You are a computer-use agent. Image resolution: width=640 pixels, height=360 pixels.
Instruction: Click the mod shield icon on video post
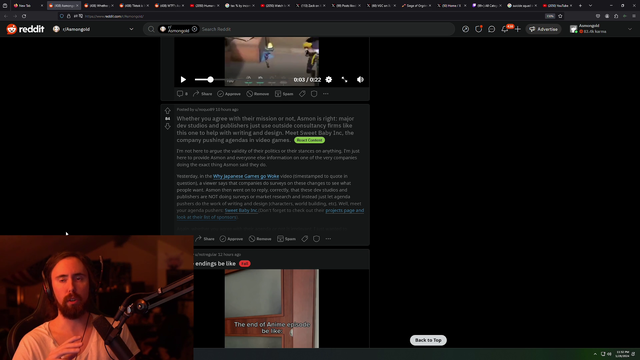[x=314, y=94]
